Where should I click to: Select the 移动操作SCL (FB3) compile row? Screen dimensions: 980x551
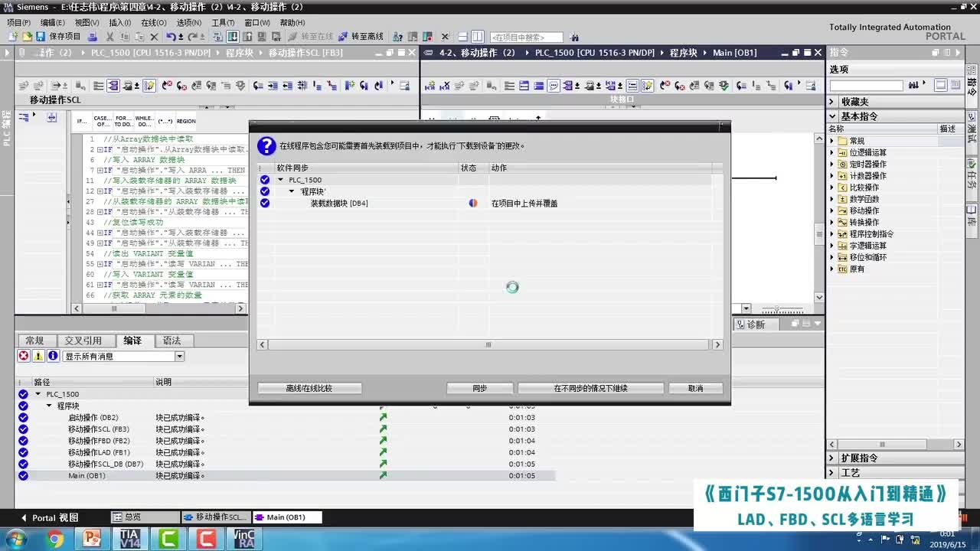[x=285, y=429]
